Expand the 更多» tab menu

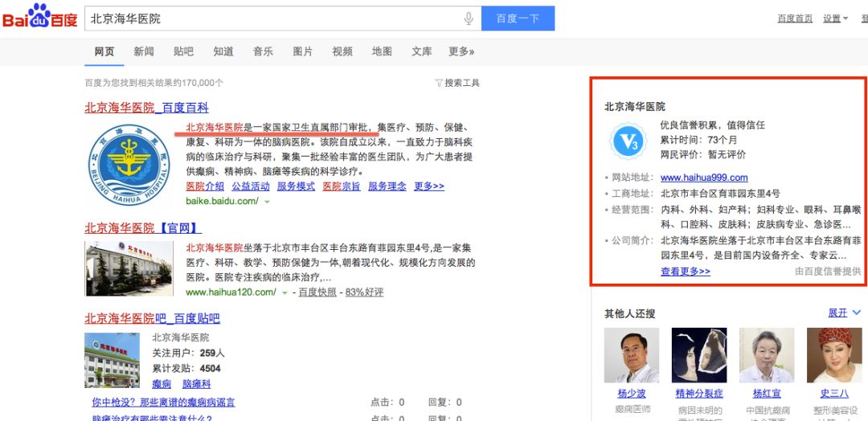click(461, 51)
